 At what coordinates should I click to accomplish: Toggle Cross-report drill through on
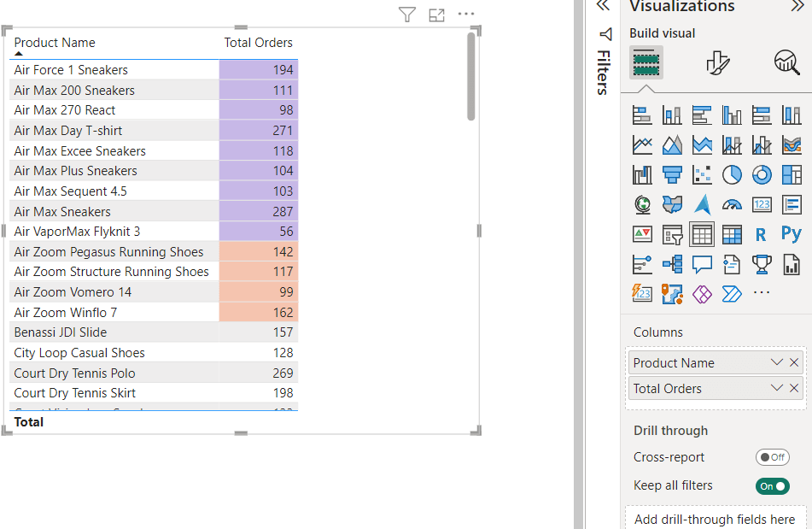pos(772,457)
